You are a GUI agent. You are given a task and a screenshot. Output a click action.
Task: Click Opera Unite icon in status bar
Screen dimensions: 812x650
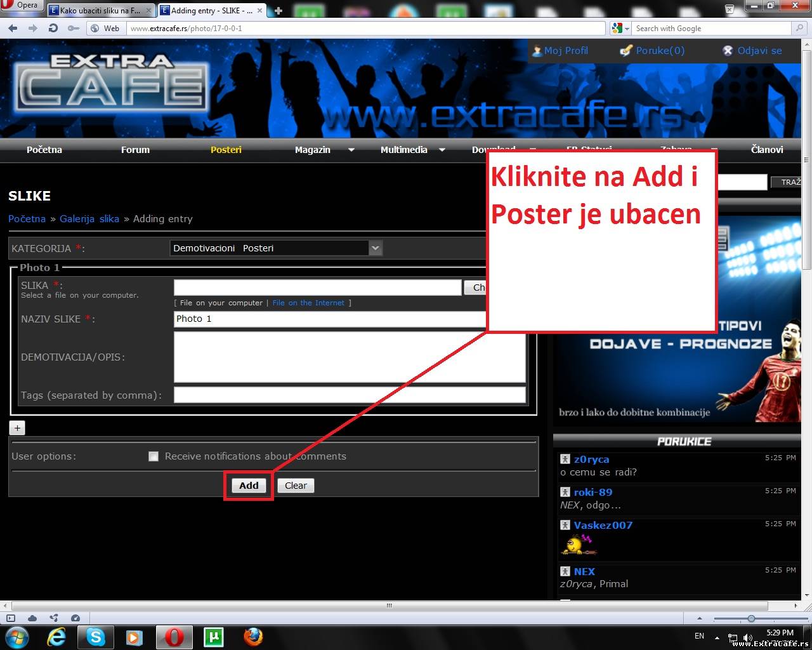coord(54,618)
